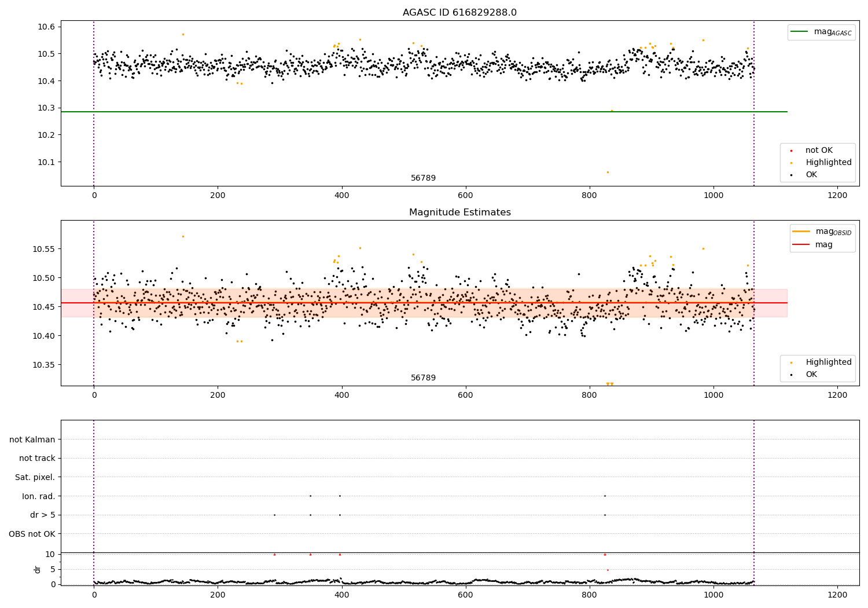Click the 'Magnitude Estimates' subplot title
868x608 pixels.
[x=459, y=213]
